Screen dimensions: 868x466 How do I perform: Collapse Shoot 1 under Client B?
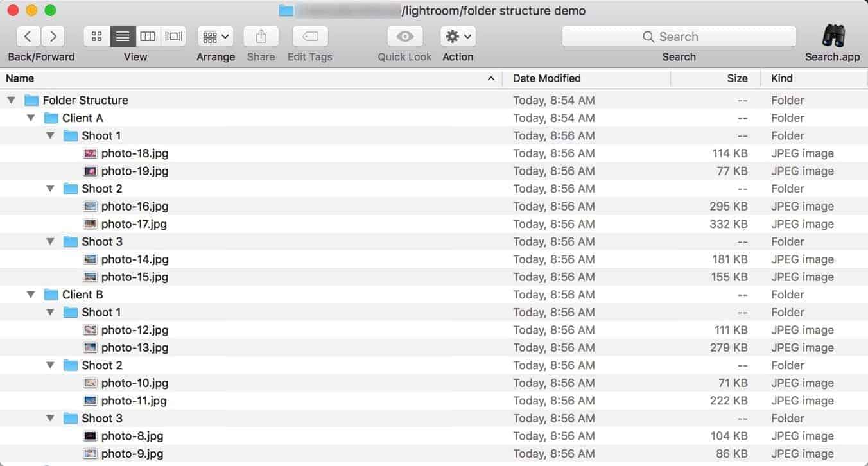(50, 312)
